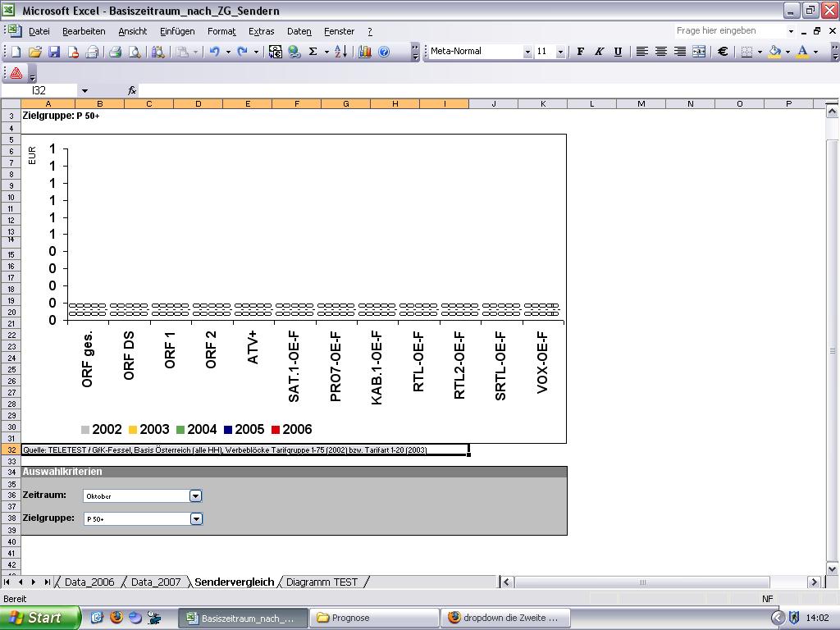
Task: Click the permission restricted document icon
Action: (x=73, y=52)
